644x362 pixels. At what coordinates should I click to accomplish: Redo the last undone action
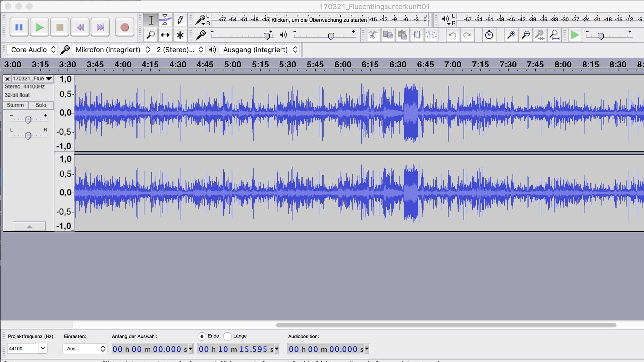[x=467, y=35]
